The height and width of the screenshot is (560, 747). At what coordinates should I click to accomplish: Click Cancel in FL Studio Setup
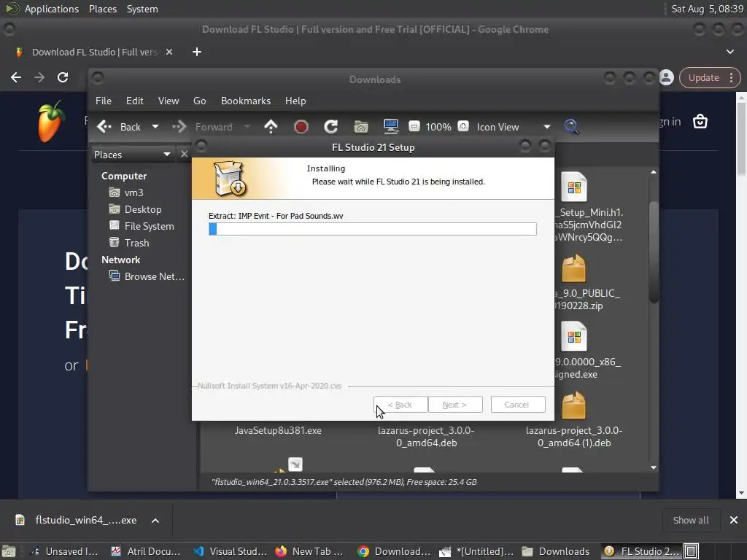point(518,405)
